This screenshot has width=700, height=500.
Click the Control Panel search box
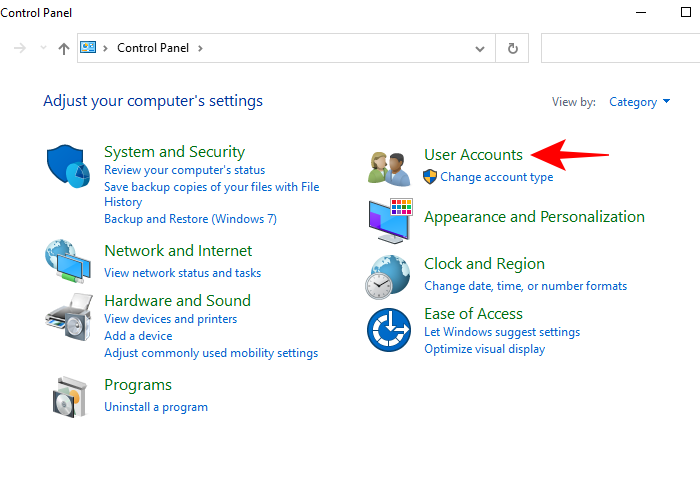click(620, 48)
